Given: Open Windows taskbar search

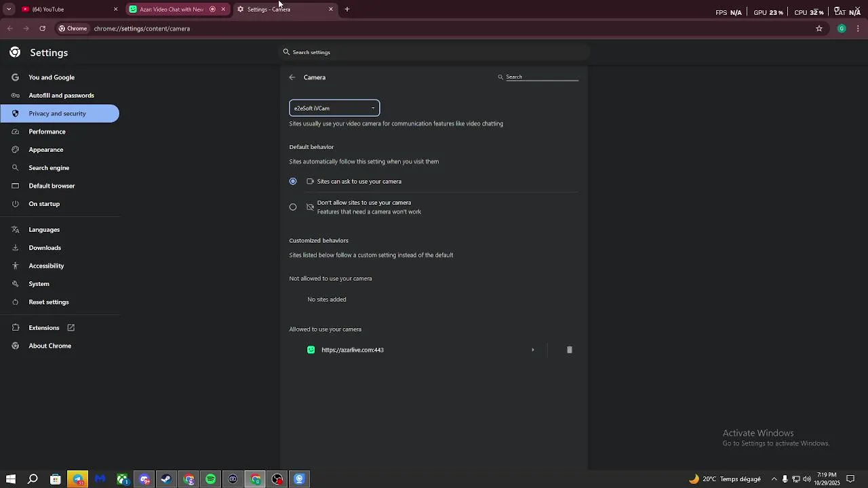Looking at the screenshot, I should [x=33, y=479].
